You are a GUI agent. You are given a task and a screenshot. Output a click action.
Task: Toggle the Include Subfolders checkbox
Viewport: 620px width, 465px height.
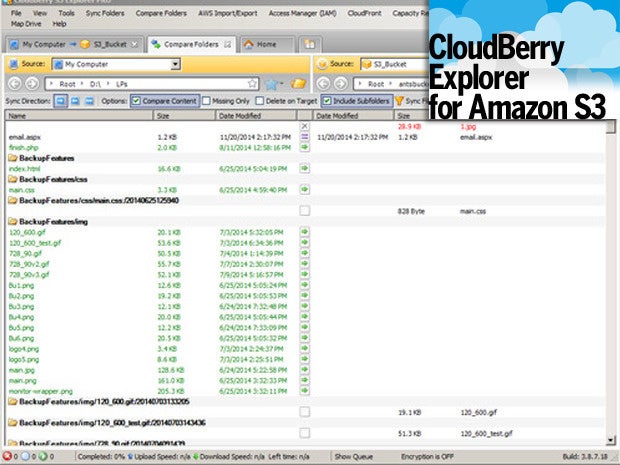tap(327, 101)
